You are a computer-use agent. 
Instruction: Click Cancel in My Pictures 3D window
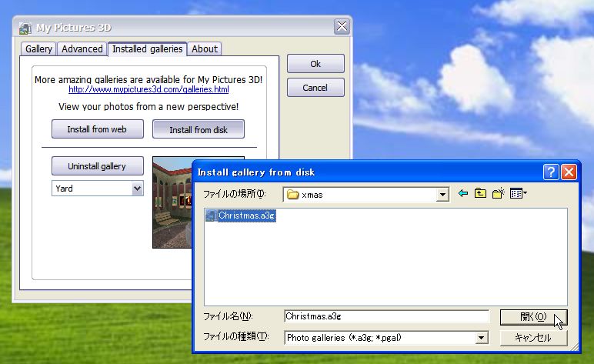click(315, 88)
